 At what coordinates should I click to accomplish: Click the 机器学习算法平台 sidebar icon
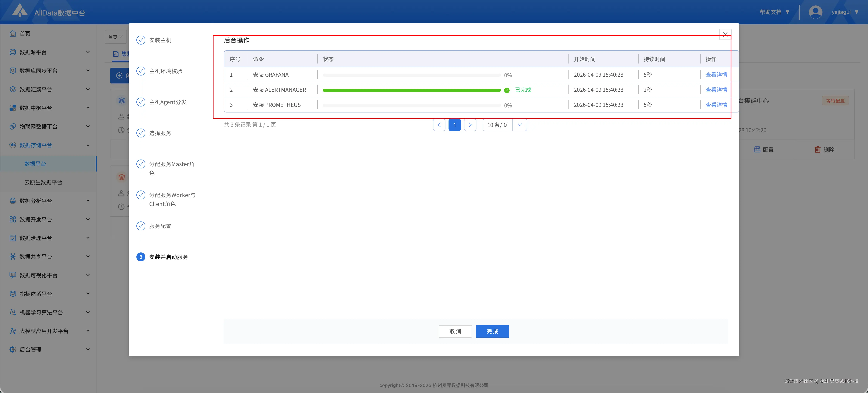click(x=13, y=312)
